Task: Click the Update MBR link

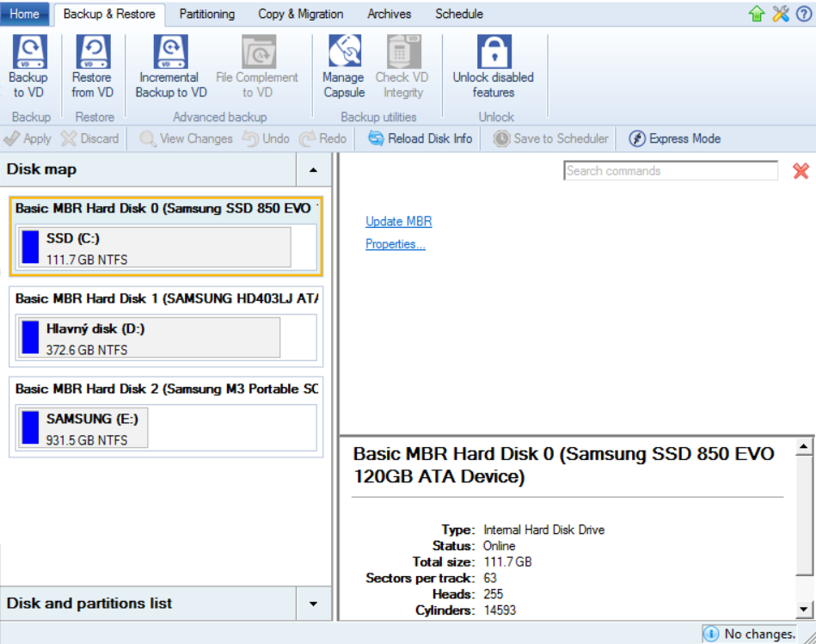Action: click(x=399, y=222)
